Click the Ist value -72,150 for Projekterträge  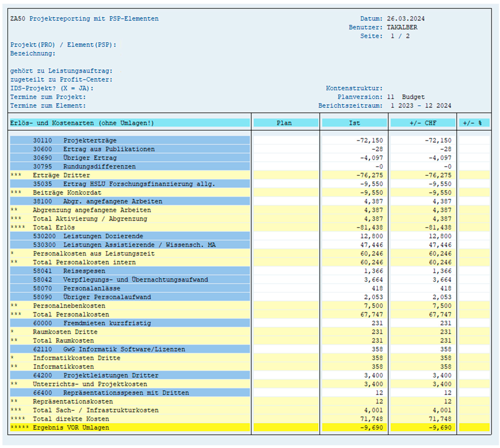point(369,140)
